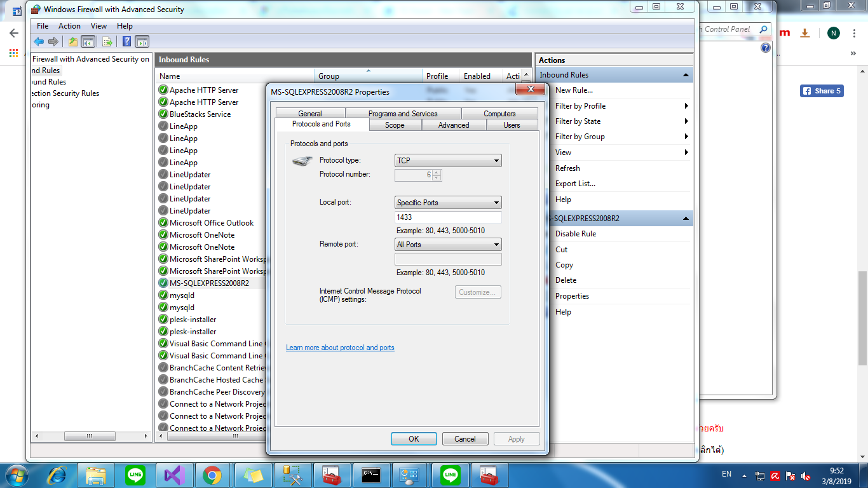Viewport: 868px width, 488px height.
Task: Open the File menu
Action: 43,26
